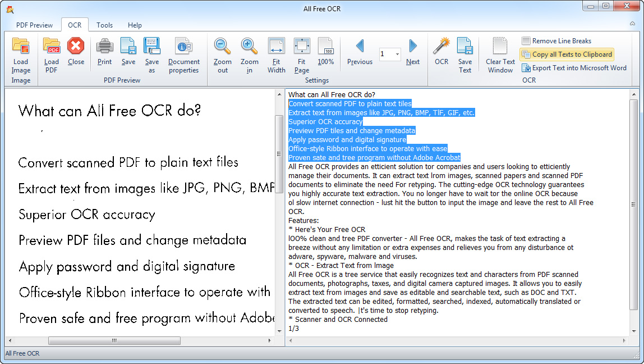The image size is (644, 364).
Task: Click the preview pane scroll right arrow
Action: tap(269, 340)
